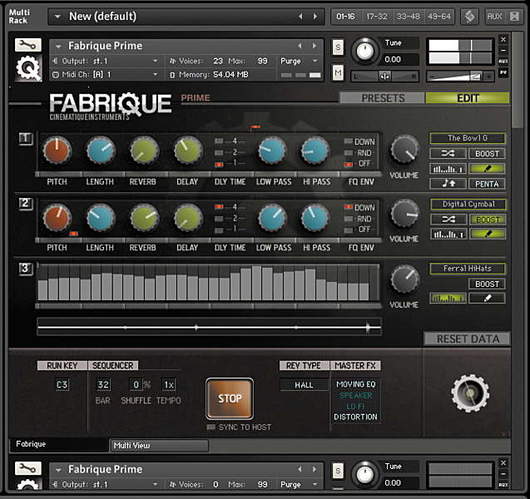Screen dimensions: 530x499
Task: Switch to the EDIT tab
Action: [x=468, y=98]
